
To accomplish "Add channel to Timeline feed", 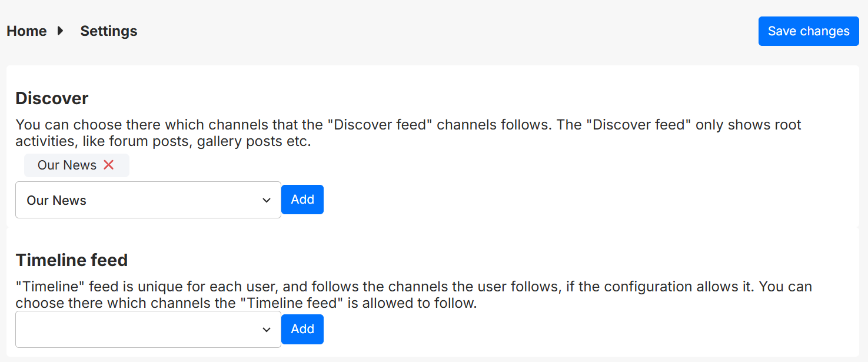I will pos(302,329).
